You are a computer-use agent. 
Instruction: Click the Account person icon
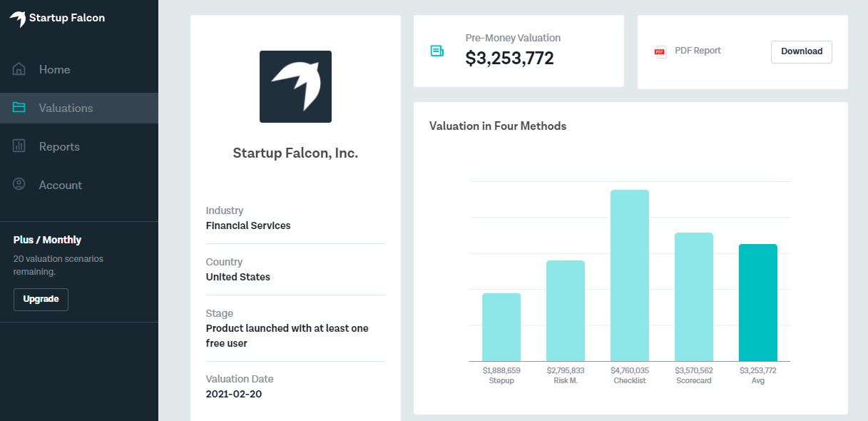pyautogui.click(x=19, y=185)
